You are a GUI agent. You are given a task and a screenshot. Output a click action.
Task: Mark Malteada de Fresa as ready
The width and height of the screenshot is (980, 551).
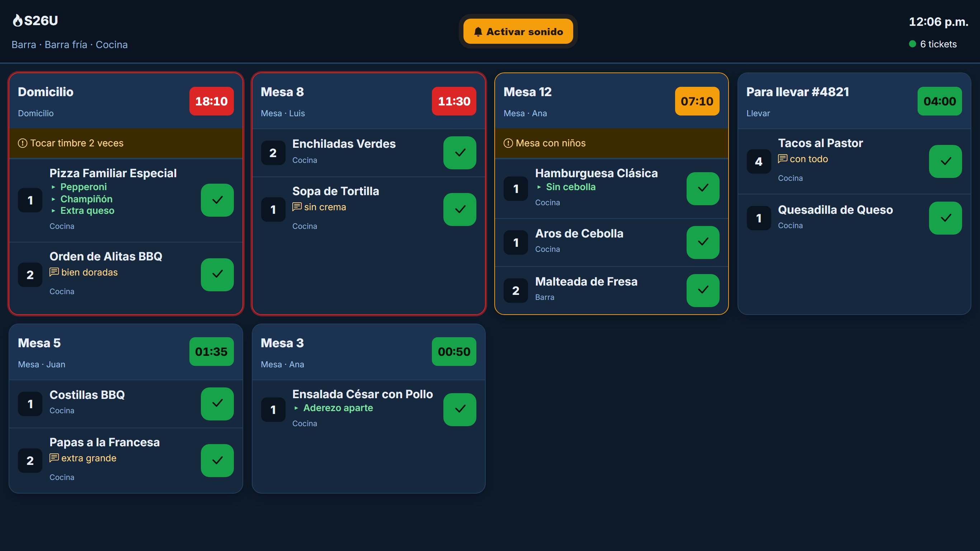coord(703,290)
